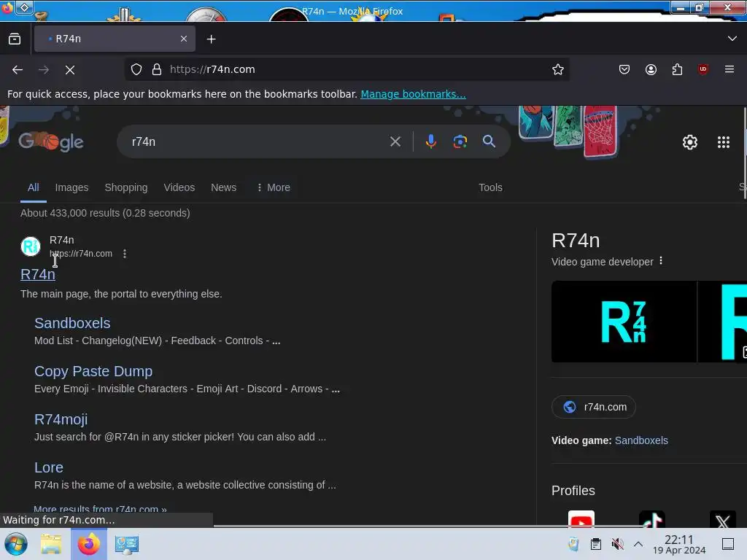Open options dots beside r74n.com result
Image resolution: width=747 pixels, height=560 pixels.
pos(125,254)
